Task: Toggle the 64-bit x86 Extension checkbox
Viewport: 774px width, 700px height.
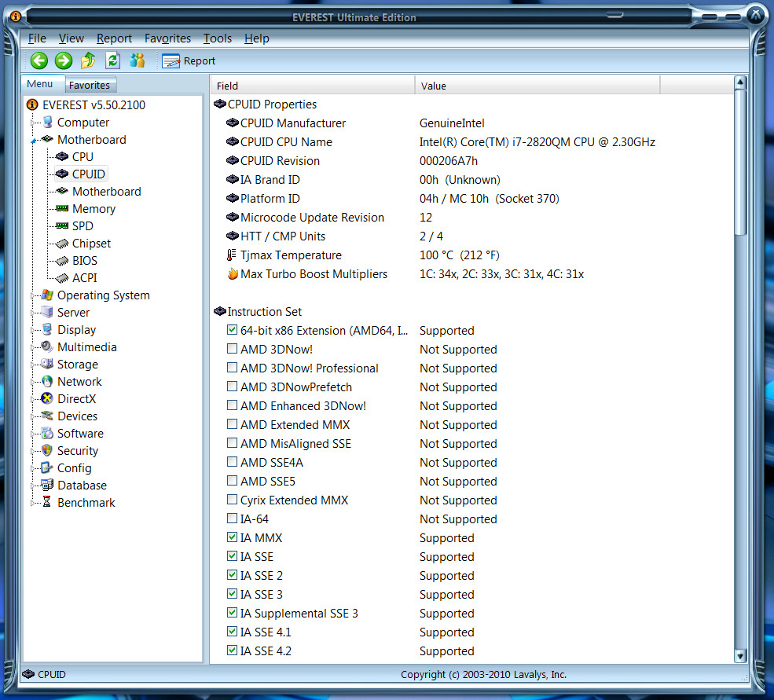Action: pos(232,330)
